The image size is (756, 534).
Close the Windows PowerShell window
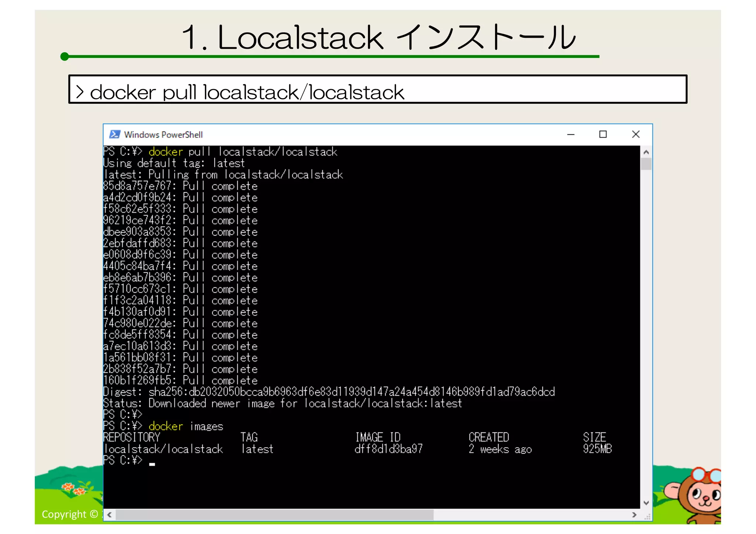tap(636, 134)
